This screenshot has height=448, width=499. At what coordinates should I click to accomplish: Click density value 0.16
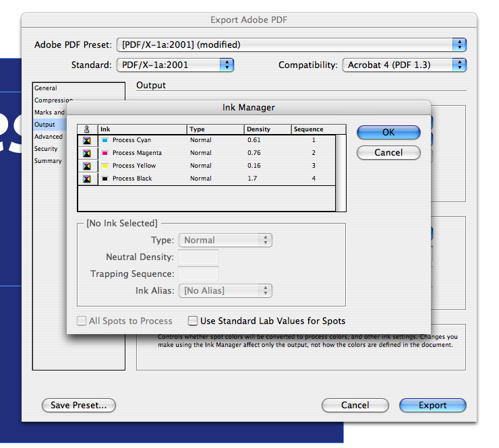(254, 166)
